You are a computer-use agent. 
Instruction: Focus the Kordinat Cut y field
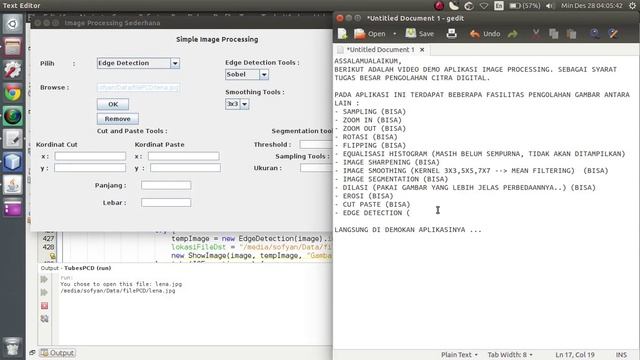[x=90, y=168]
